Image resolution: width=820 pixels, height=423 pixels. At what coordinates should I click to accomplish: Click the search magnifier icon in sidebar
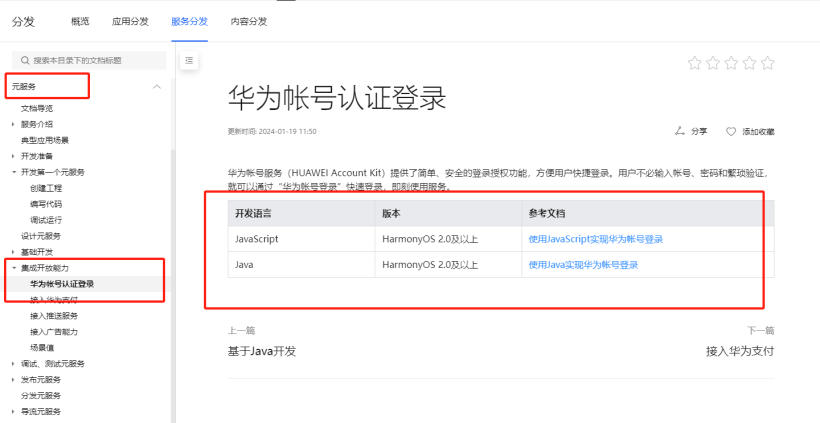point(25,61)
